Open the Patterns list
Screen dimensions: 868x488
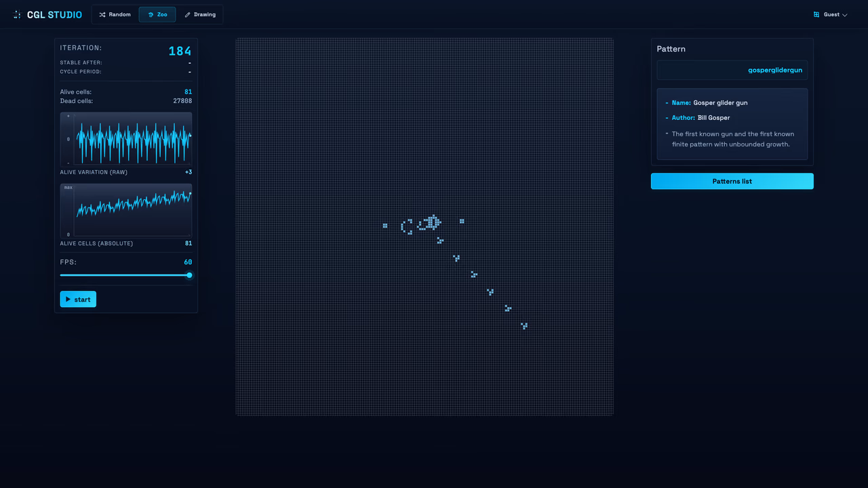coord(732,181)
